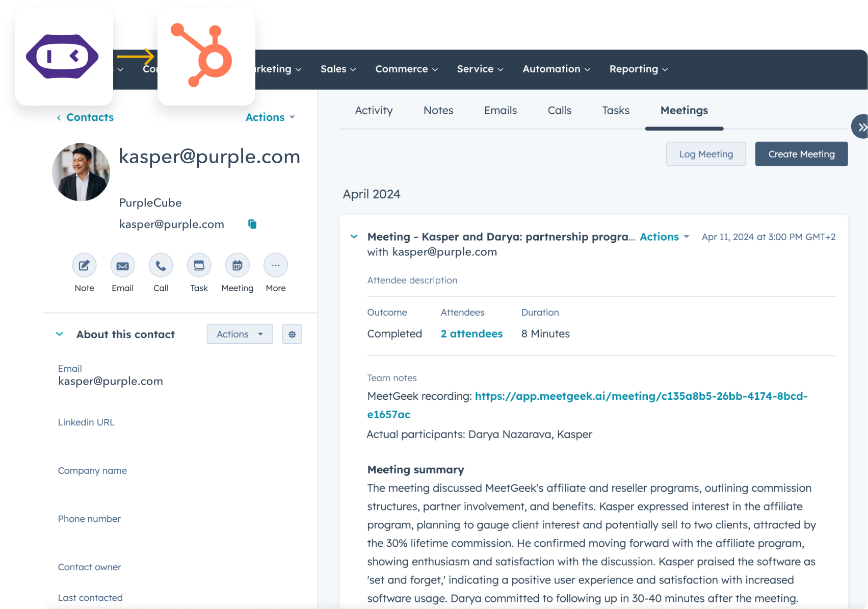Image resolution: width=868 pixels, height=609 pixels.
Task: Open the Reporting menu in the top navigation
Action: pyautogui.click(x=638, y=69)
